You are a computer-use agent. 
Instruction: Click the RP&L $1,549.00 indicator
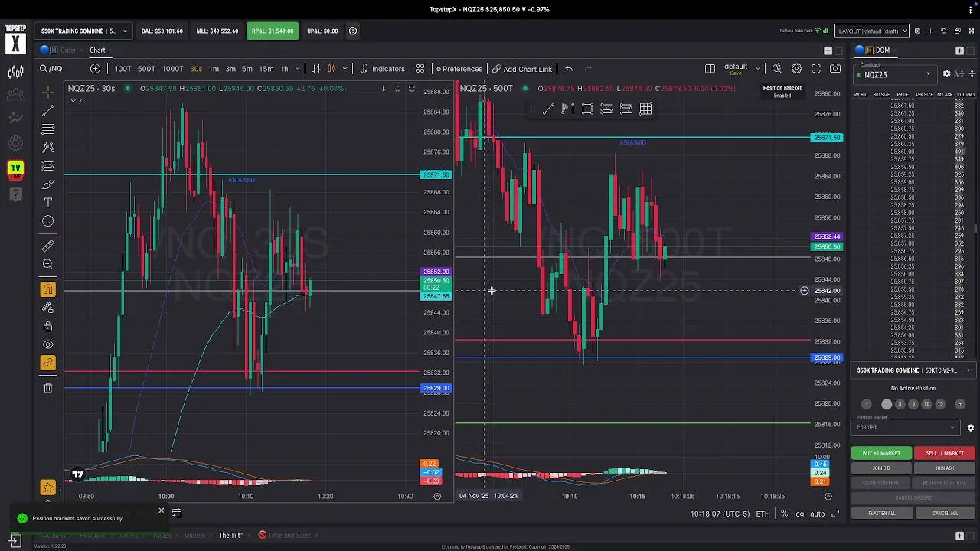(273, 31)
